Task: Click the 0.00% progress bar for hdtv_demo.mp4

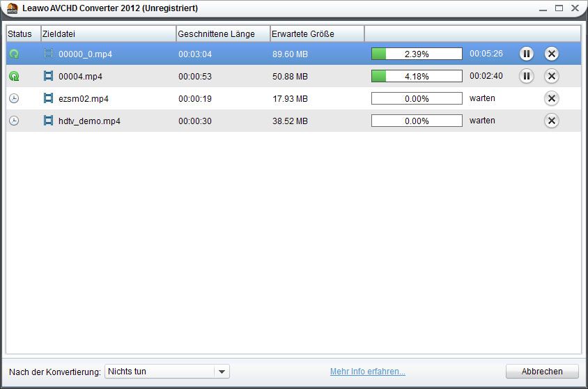Action: [417, 121]
